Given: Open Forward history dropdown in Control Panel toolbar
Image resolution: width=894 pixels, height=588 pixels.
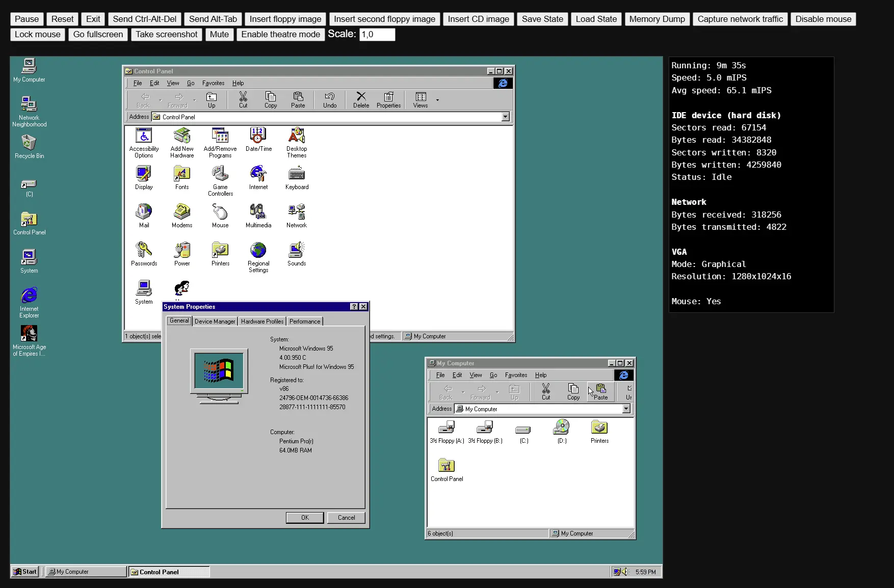Looking at the screenshot, I should click(194, 100).
